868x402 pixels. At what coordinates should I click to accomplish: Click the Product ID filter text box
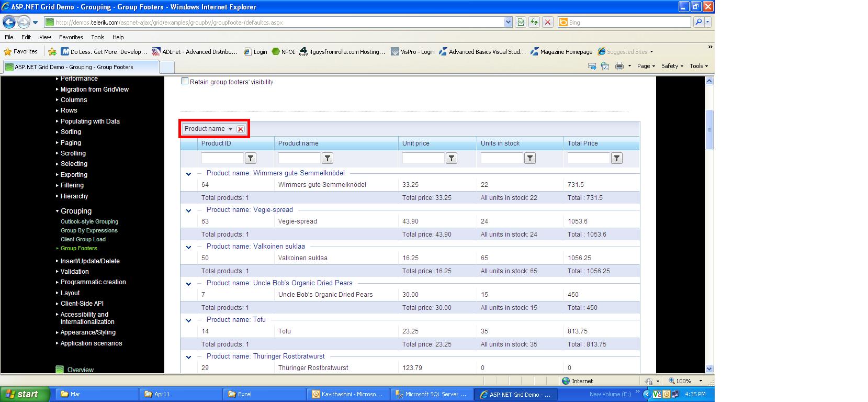coord(222,158)
